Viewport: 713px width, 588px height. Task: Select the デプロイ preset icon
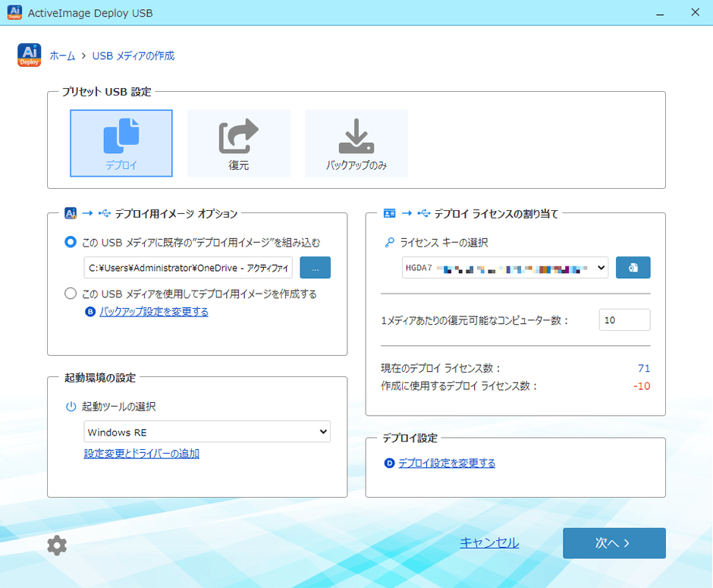click(x=121, y=143)
